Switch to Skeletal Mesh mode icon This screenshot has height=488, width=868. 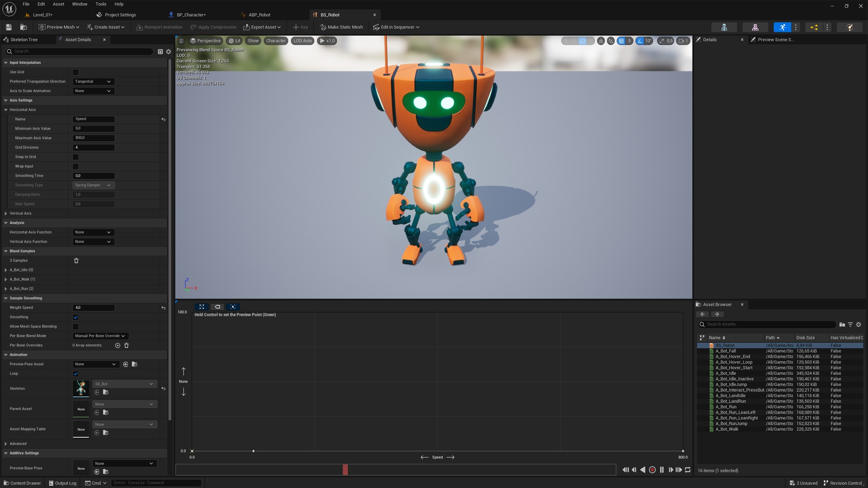point(755,27)
